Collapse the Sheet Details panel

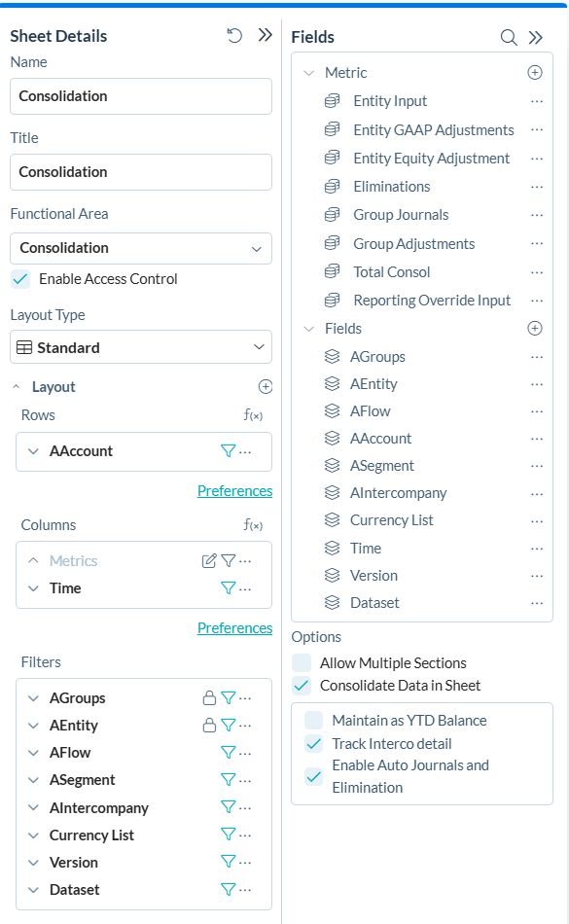click(x=265, y=35)
